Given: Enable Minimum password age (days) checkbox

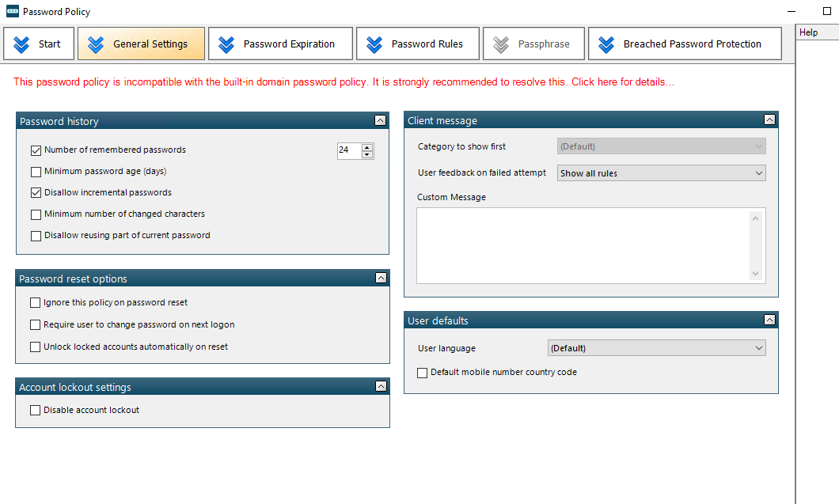Looking at the screenshot, I should [x=36, y=172].
